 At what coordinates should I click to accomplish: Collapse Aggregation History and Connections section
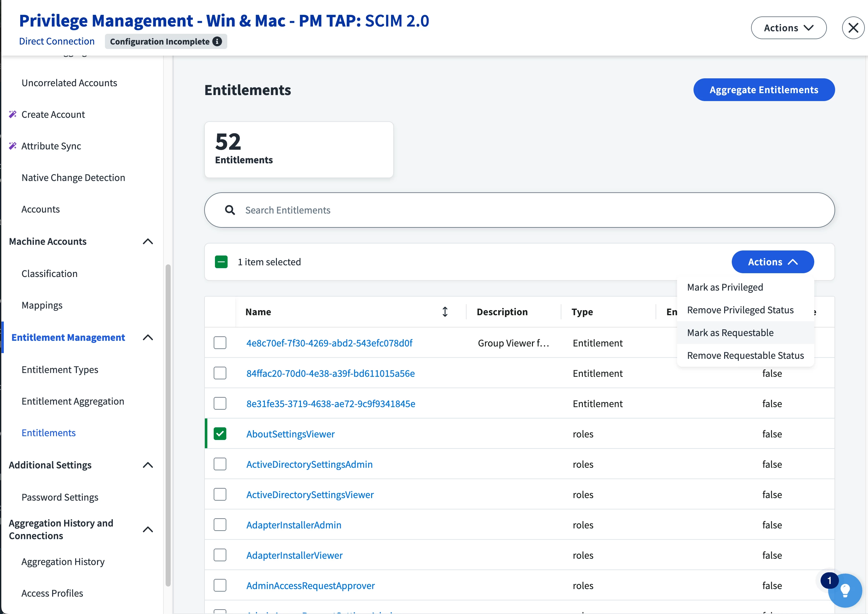pos(148,529)
